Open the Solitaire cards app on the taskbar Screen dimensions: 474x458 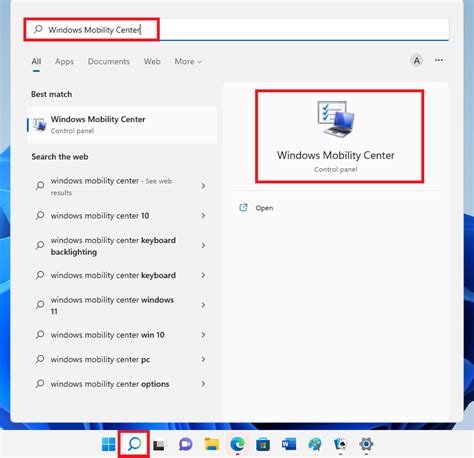340,444
